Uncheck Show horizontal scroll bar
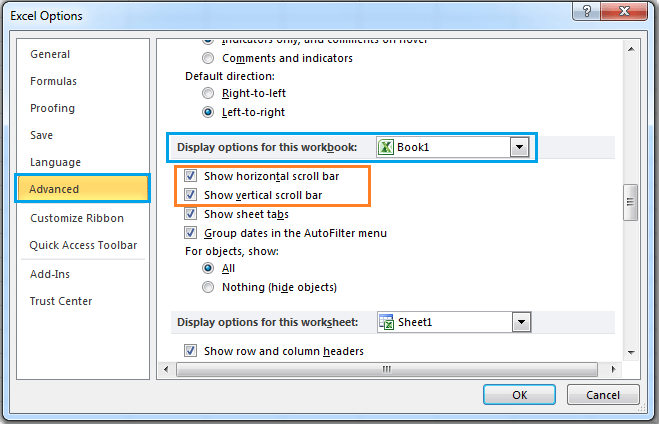 [x=191, y=176]
